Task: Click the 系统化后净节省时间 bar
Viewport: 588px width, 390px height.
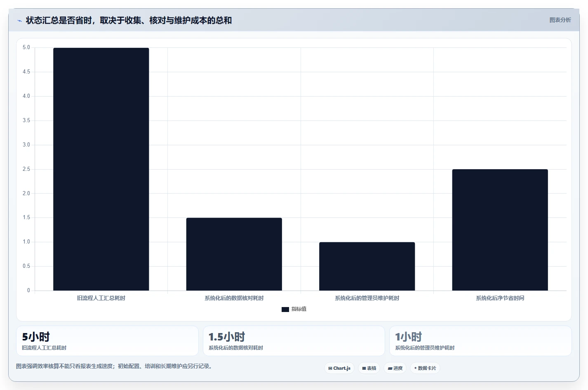Action: [500, 230]
